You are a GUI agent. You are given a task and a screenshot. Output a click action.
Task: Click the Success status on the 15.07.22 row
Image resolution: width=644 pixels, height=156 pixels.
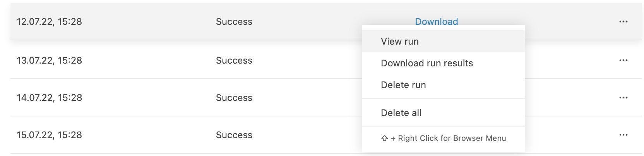coord(234,135)
